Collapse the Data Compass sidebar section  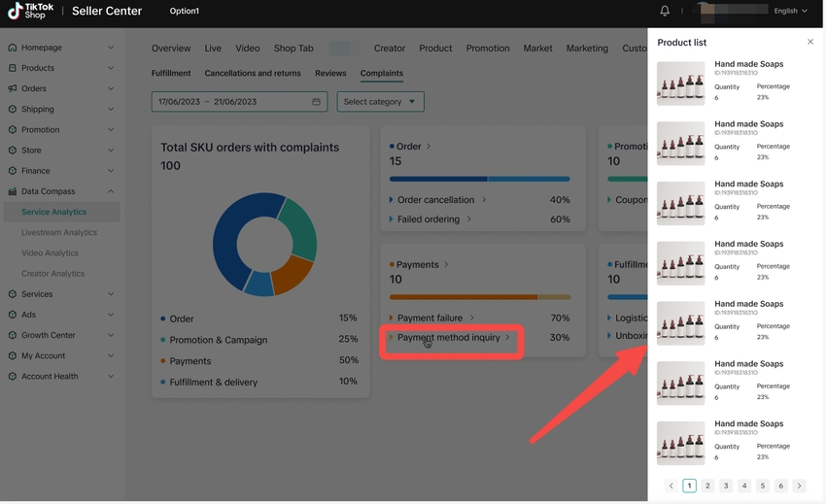(110, 191)
